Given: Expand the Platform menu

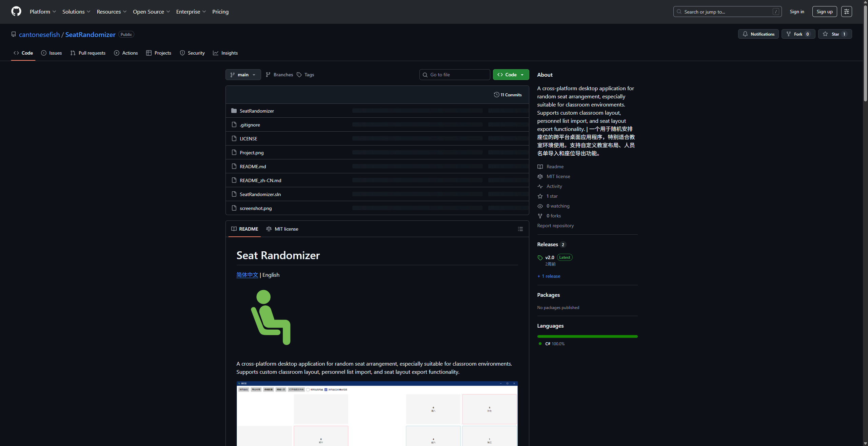Looking at the screenshot, I should click(x=43, y=12).
